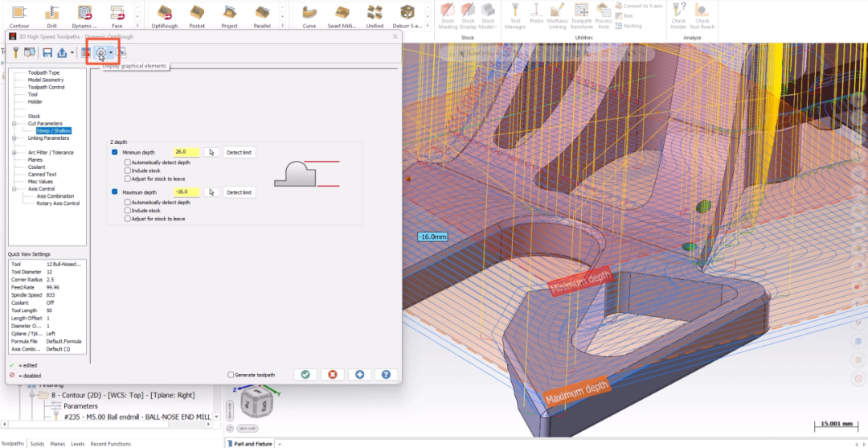
Task: Click the blue help question mark button
Action: click(x=386, y=374)
